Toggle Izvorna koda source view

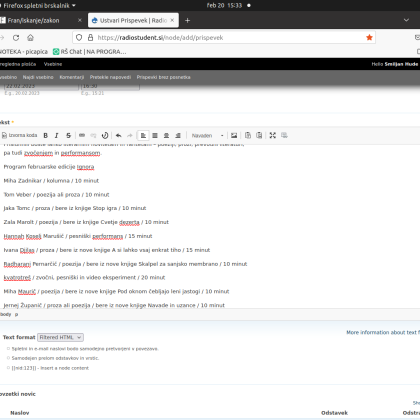(x=19, y=135)
